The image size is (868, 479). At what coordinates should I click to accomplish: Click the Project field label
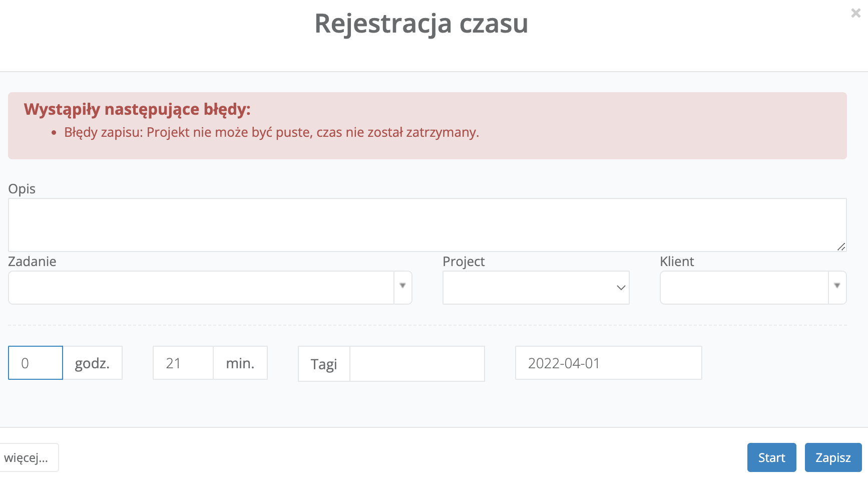coord(464,262)
